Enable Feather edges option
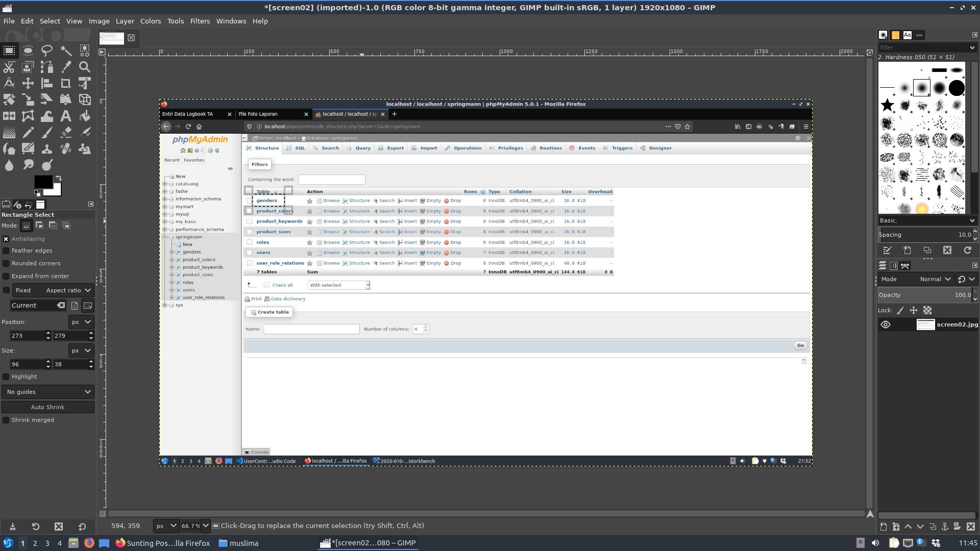This screenshot has width=980, height=551. pyautogui.click(x=6, y=251)
